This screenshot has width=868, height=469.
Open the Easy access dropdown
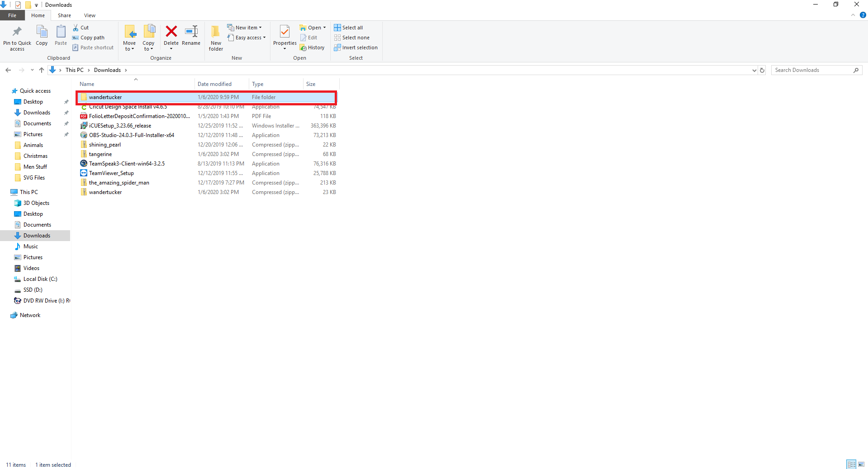(247, 38)
